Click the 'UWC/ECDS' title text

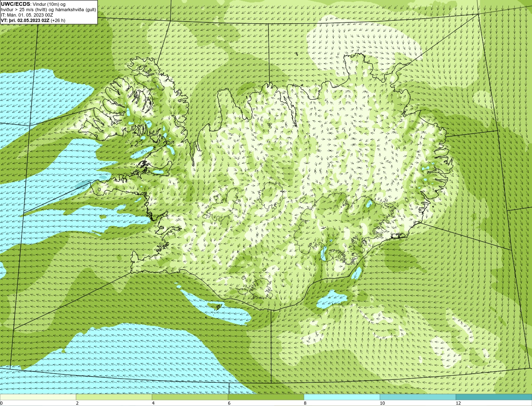(15, 4)
